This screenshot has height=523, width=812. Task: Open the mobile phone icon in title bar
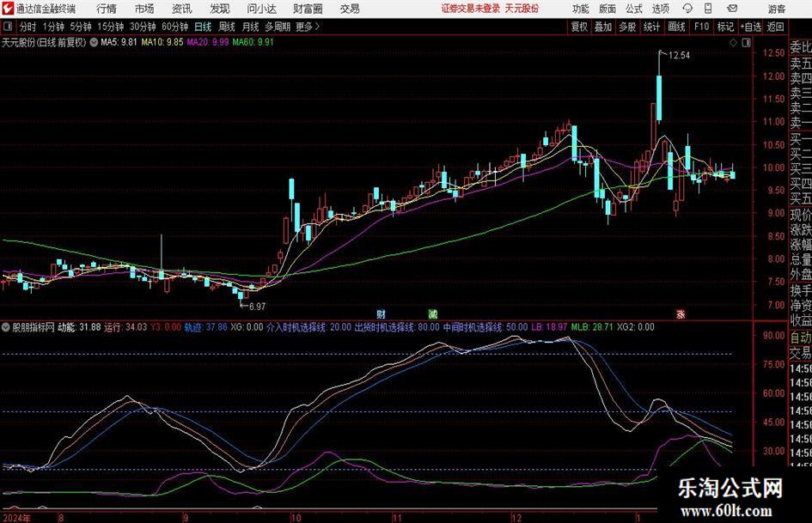coord(708,9)
